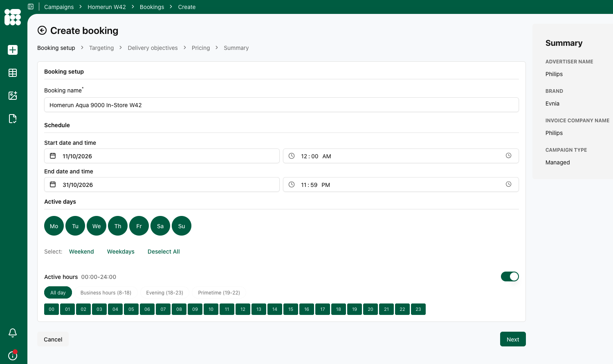Choose the Primetime (19-22) preset
613x364 pixels.
[x=219, y=292]
